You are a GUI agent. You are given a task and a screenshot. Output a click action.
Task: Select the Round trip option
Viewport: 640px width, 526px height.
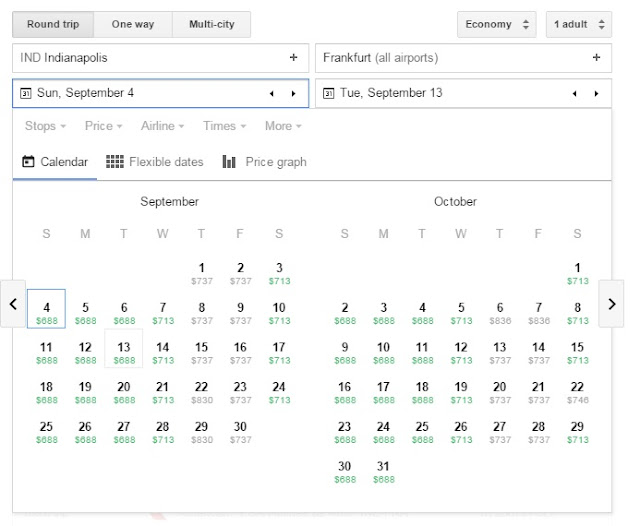(54, 24)
